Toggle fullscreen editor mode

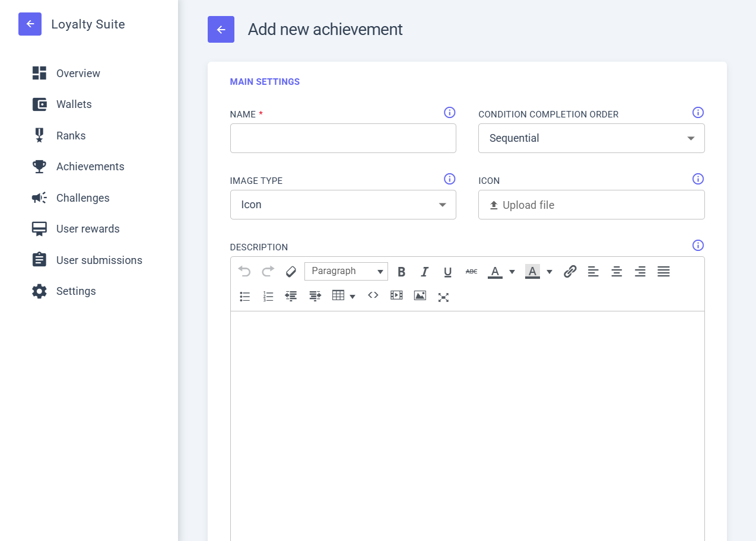[x=443, y=297]
